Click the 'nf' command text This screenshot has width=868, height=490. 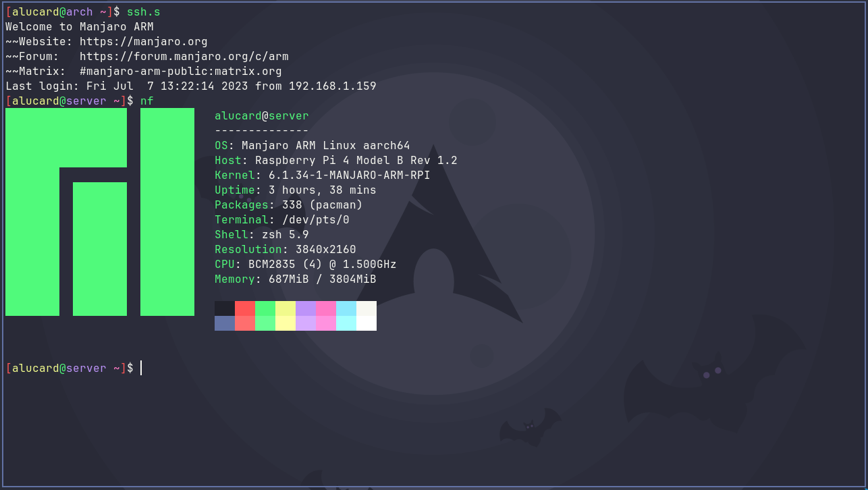click(147, 101)
